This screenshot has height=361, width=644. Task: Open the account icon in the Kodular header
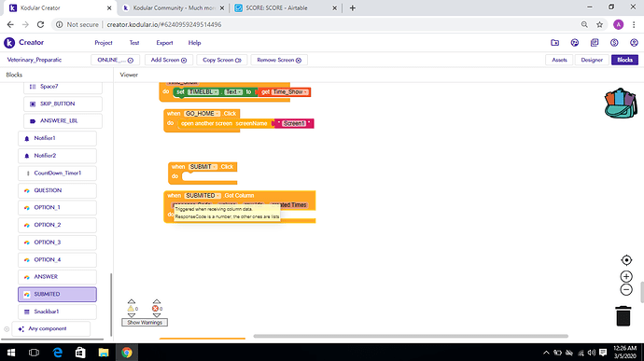[x=634, y=43]
